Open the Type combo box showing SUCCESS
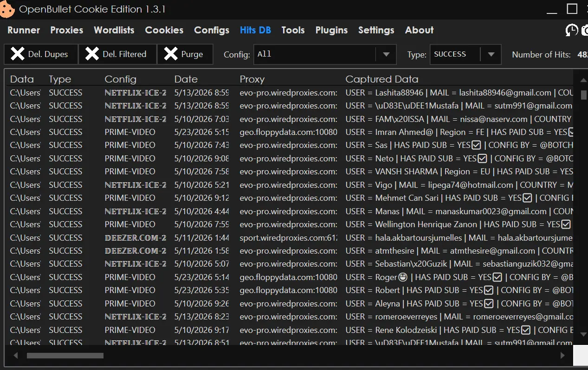Screen dimensions: 588x370 click(x=465, y=54)
